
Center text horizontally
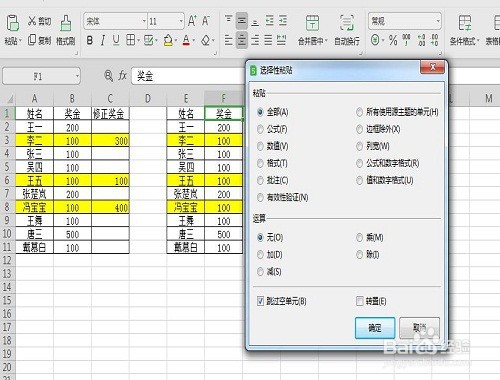click(x=242, y=40)
